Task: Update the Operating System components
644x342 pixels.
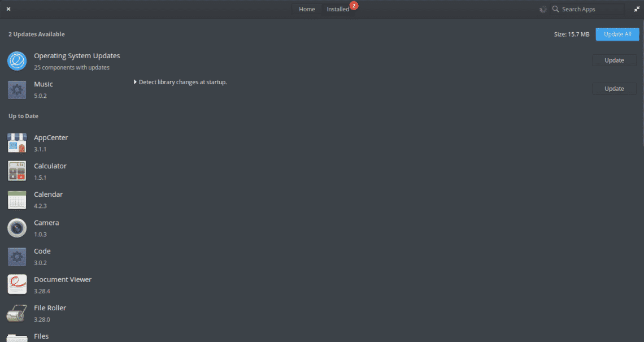Action: 615,60
